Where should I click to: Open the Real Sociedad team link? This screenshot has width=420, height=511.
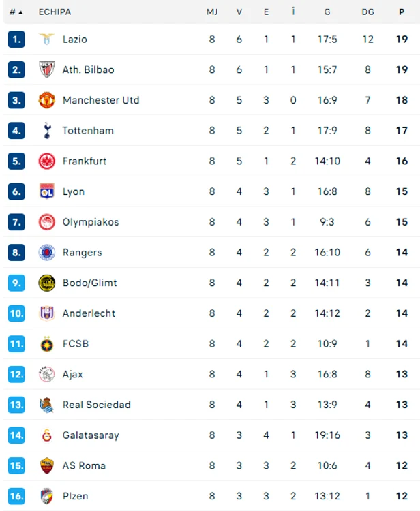[97, 405]
